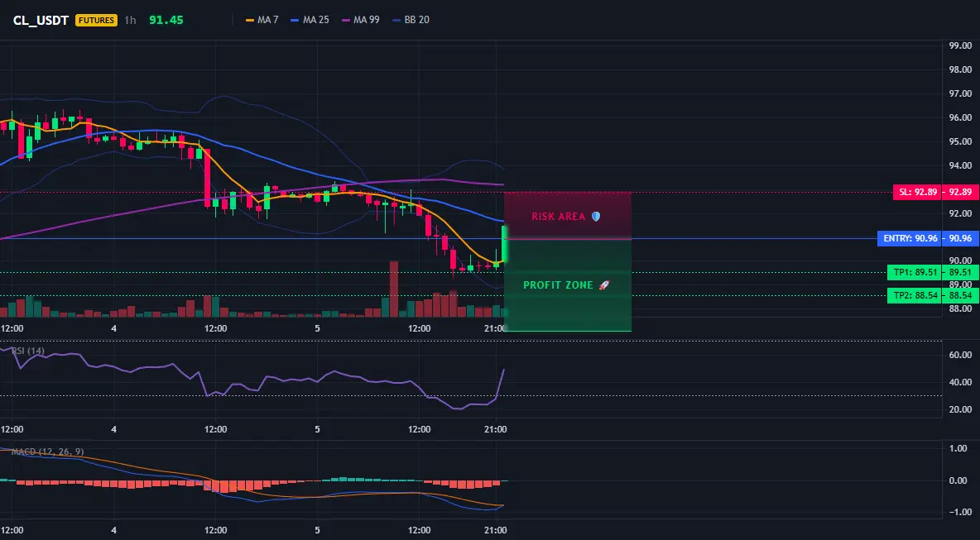Click the rocket icon beside PROFIT ZONE
The image size is (980, 540).
point(603,285)
